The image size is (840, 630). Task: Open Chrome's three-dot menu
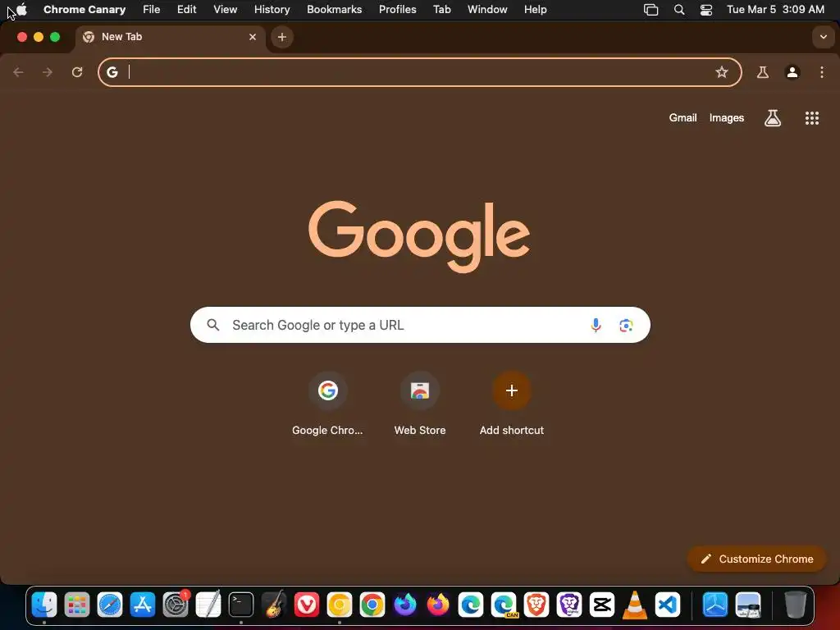point(822,72)
